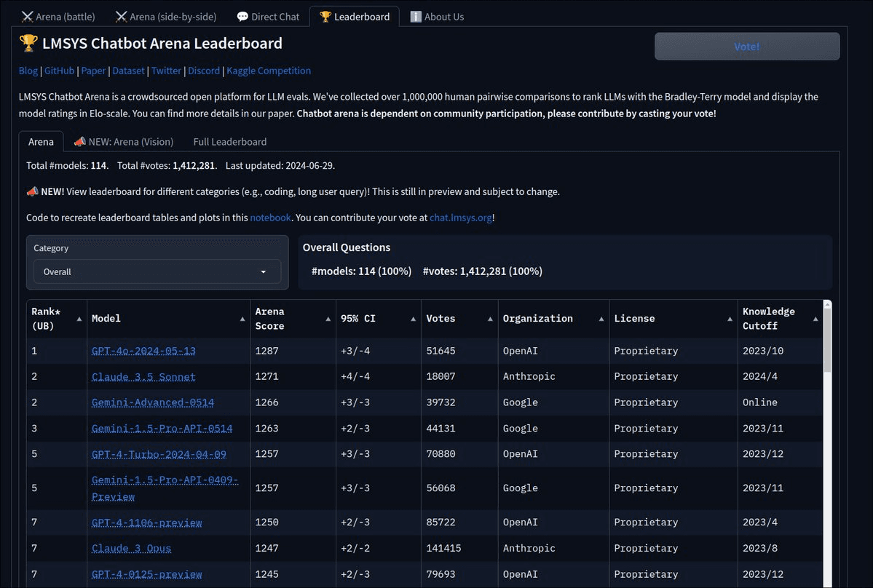Switch to NEW: Arena (Vision) sub-tab
This screenshot has height=588, width=873.
(124, 142)
